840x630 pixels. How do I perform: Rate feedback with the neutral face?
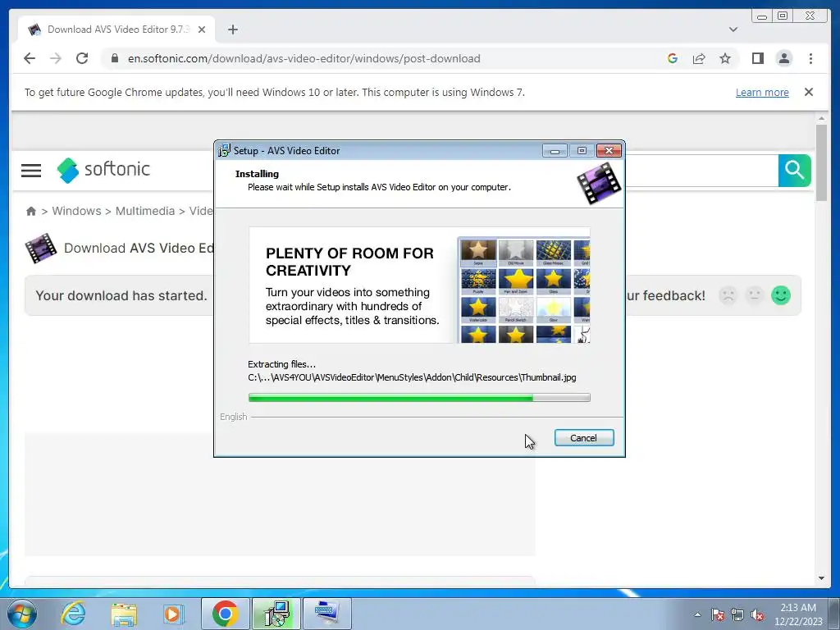coord(755,295)
